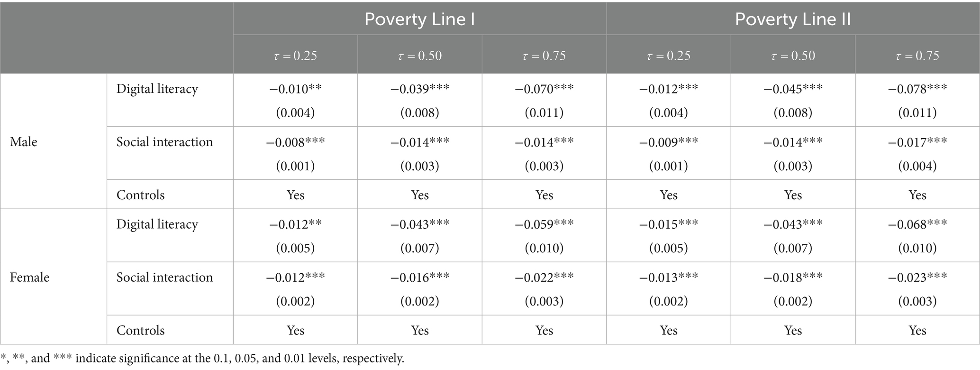Select the cell showing −0.059***
This screenshot has width=980, height=370.
coord(544,224)
